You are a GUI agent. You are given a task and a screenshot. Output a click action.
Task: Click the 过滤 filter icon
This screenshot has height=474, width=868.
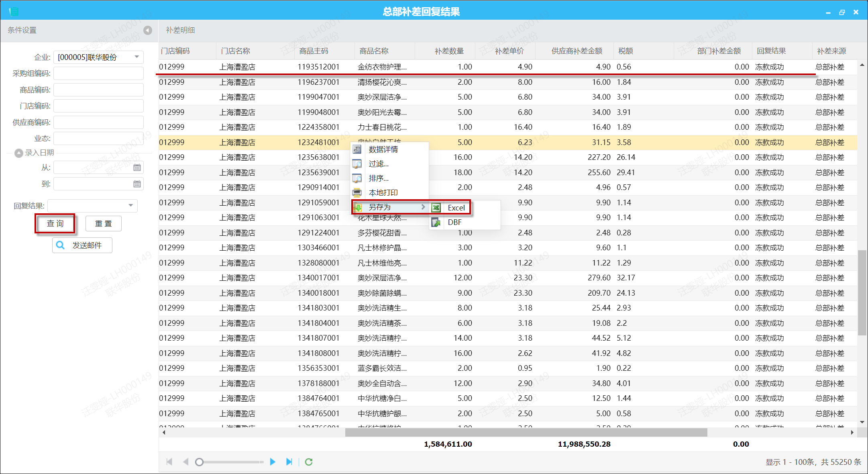click(x=357, y=164)
